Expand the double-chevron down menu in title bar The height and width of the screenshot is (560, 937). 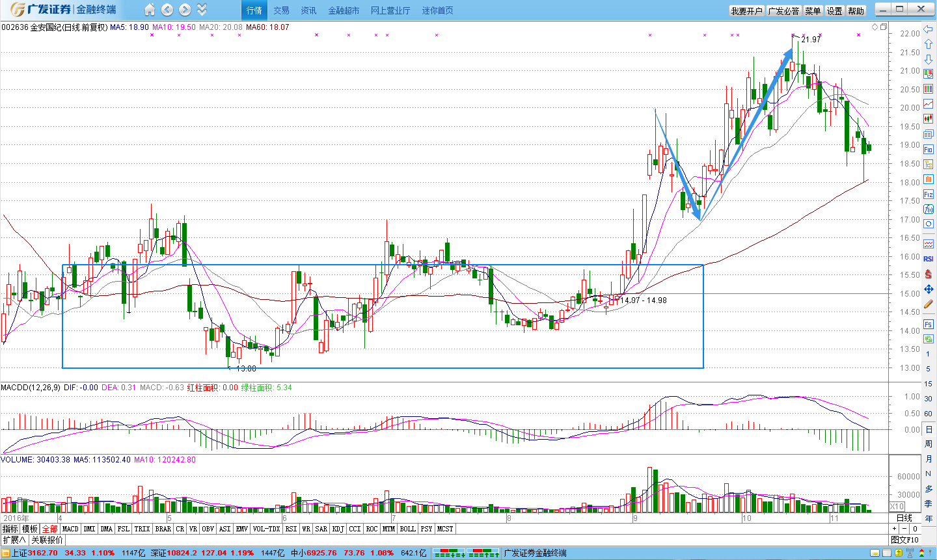(x=202, y=10)
